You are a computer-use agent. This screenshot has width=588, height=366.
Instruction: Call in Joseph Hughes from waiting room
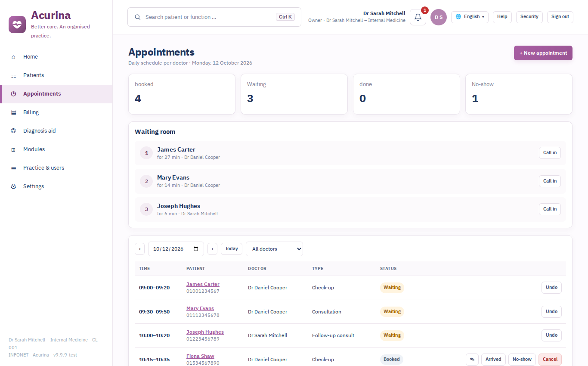(550, 209)
